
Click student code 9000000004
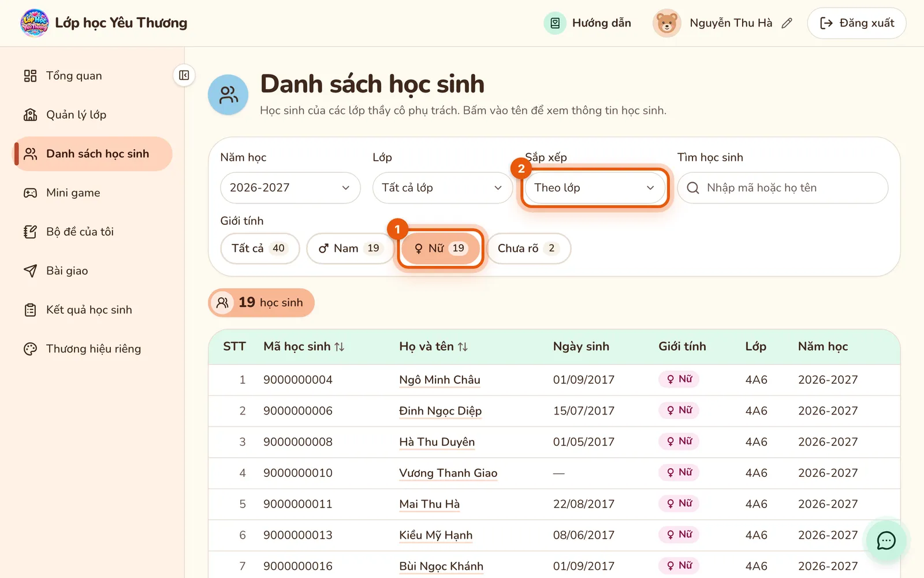pyautogui.click(x=298, y=380)
